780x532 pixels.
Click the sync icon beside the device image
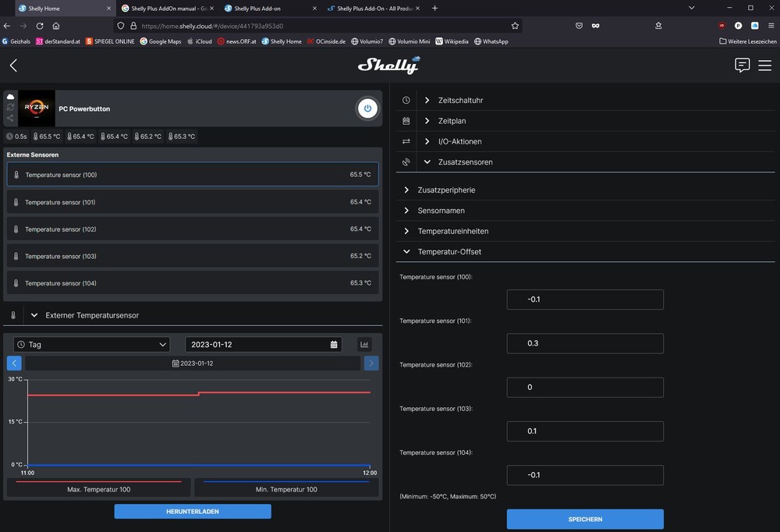point(10,107)
